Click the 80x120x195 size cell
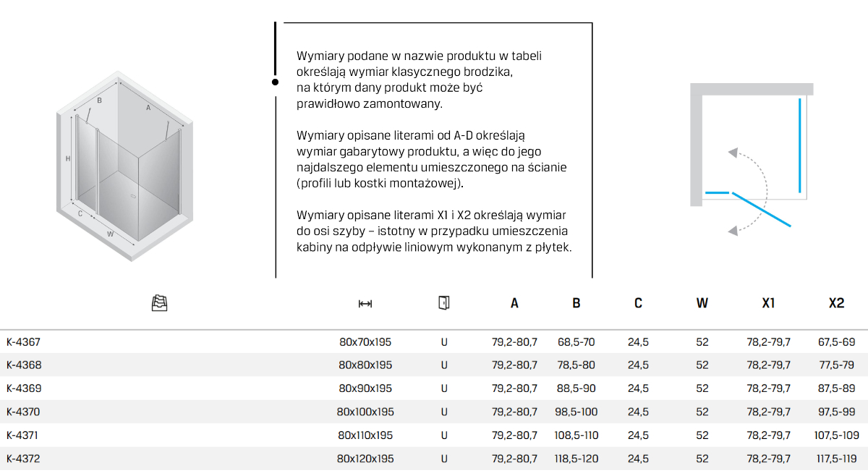The width and height of the screenshot is (868, 473). (365, 459)
